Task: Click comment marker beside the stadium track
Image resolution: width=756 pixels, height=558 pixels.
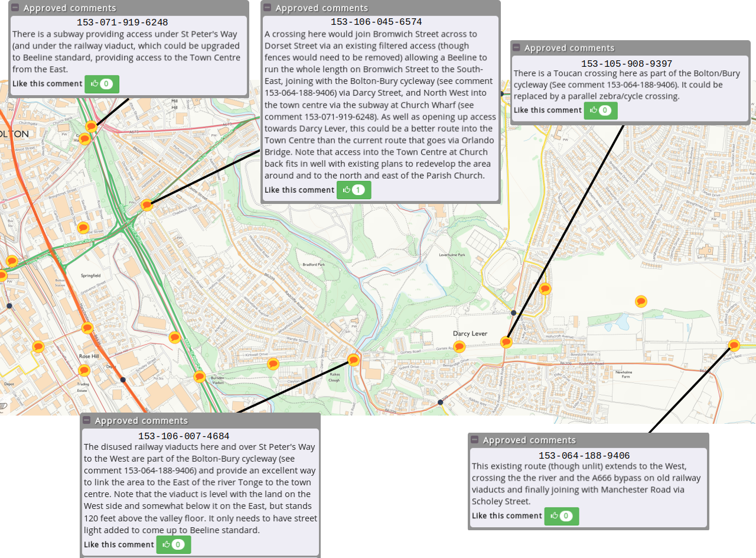Action: click(545, 288)
